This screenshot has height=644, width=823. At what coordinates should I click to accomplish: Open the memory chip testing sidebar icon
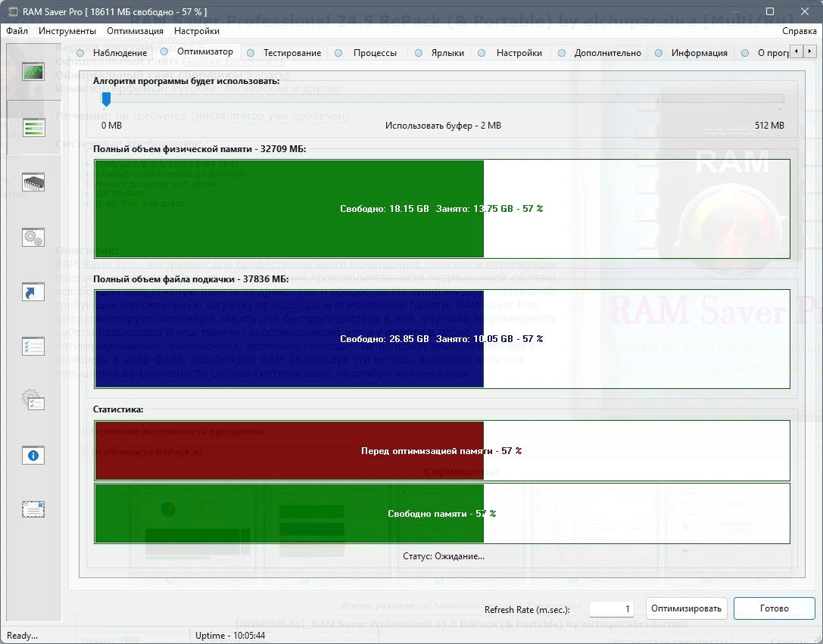coord(33,182)
